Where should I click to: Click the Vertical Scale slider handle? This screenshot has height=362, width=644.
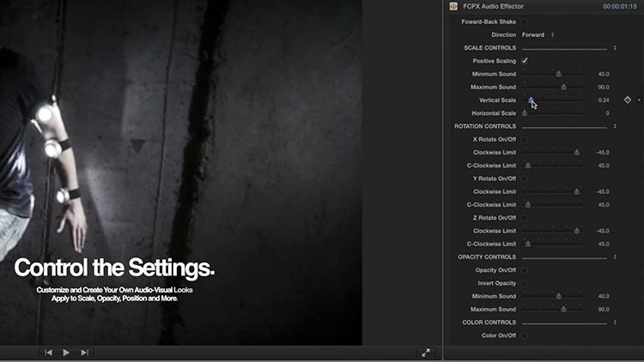pos(531,100)
